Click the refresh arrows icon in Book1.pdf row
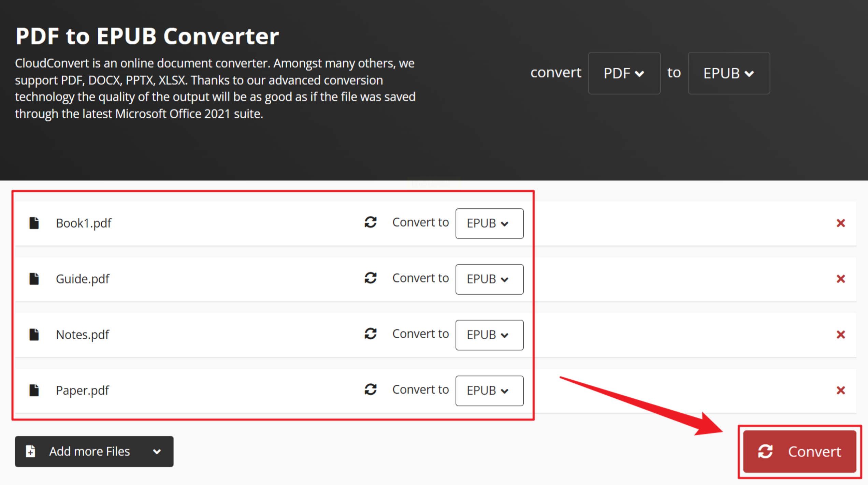 click(x=371, y=222)
